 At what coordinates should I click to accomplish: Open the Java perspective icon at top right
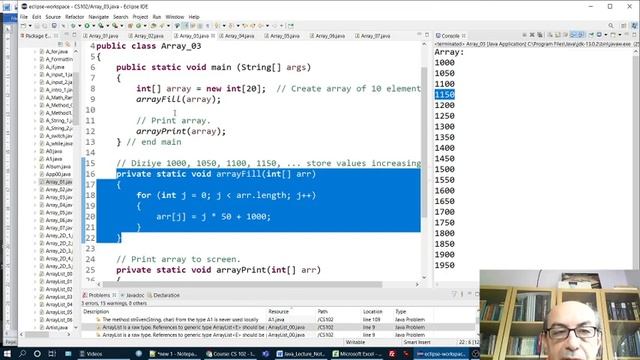pyautogui.click(x=634, y=25)
